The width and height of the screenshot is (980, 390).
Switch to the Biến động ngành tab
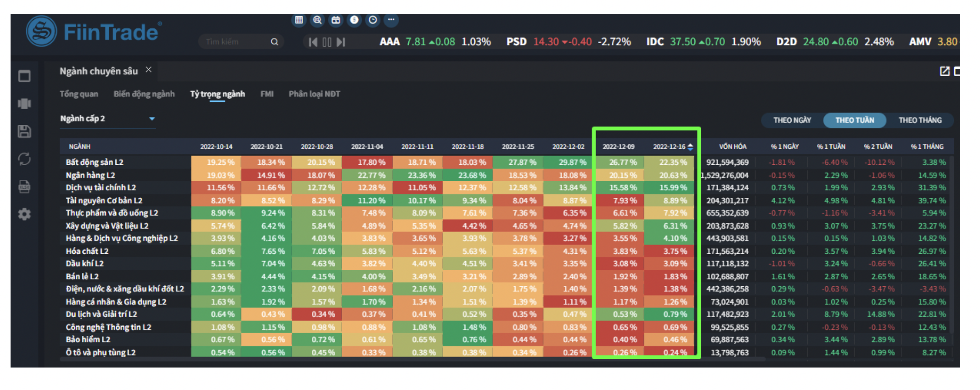tap(144, 94)
